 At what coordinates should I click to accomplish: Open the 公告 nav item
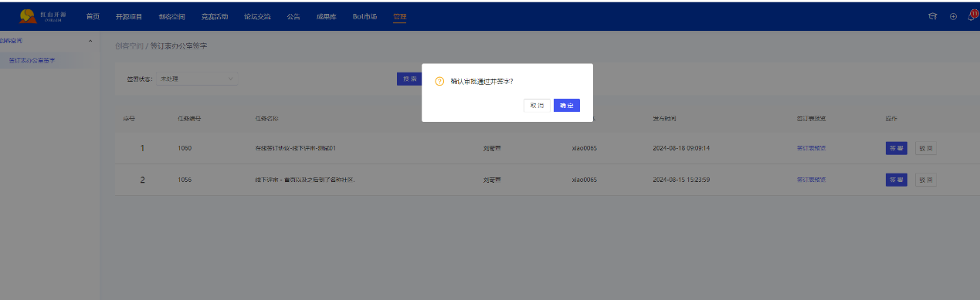point(293,16)
